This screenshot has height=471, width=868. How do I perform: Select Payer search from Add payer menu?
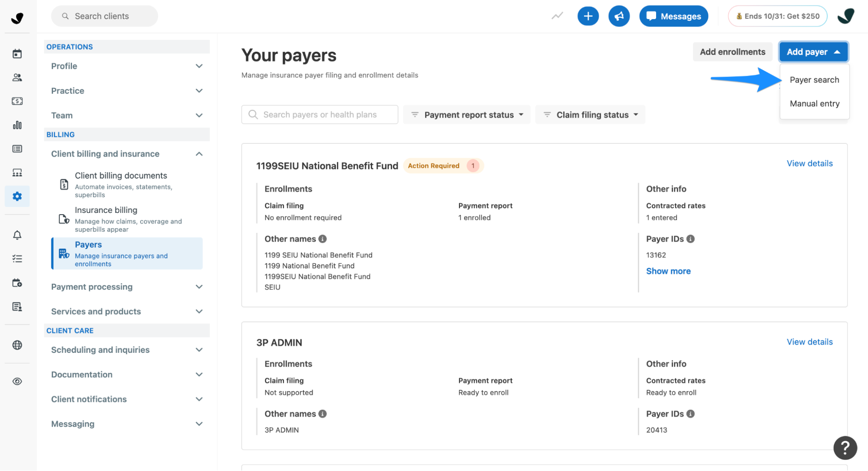point(814,80)
